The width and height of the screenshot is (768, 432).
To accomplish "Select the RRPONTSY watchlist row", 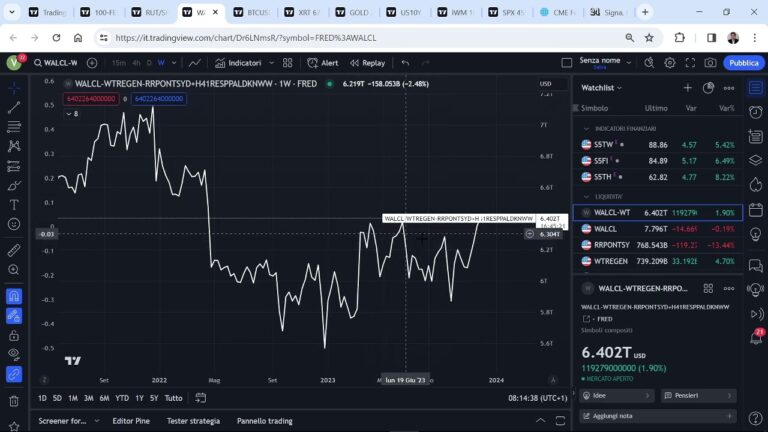I will 658,245.
